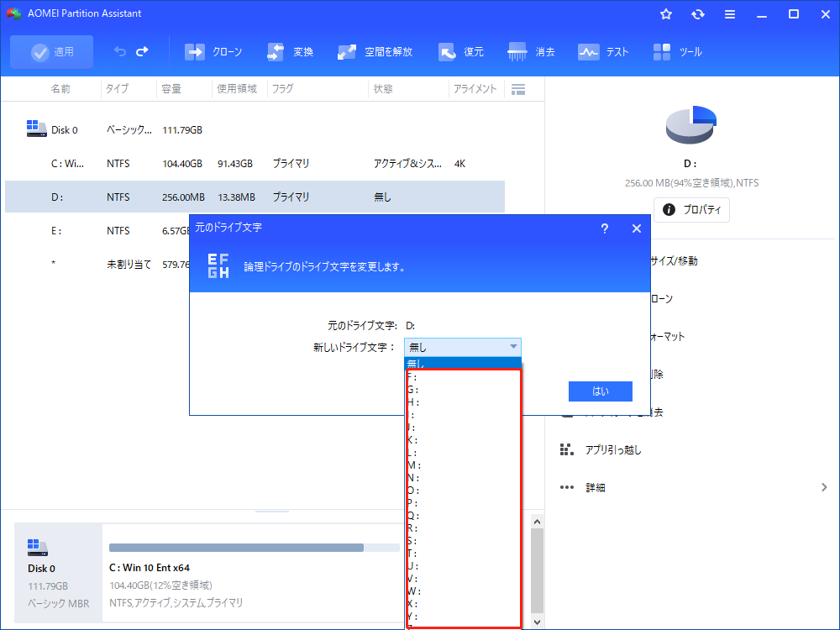Open the テスト test tool

click(602, 52)
